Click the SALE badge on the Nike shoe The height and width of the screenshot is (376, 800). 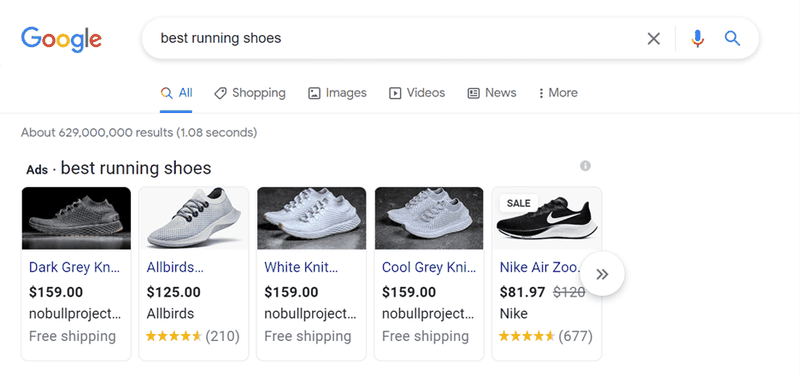(x=519, y=203)
